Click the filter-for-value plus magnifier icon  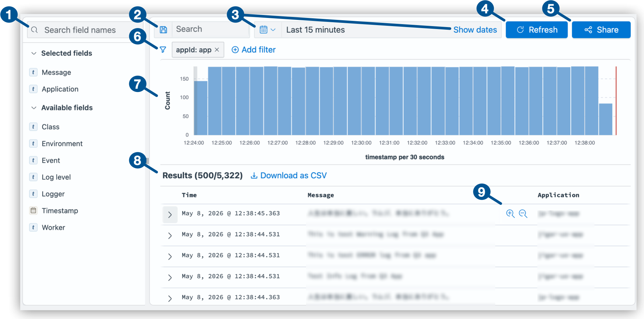(510, 214)
